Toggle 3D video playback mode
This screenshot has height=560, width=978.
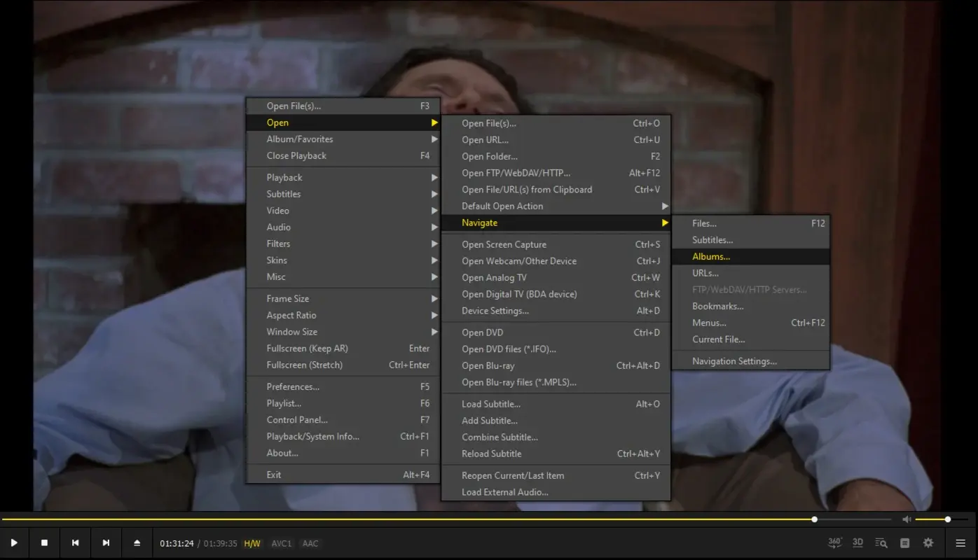[858, 542]
